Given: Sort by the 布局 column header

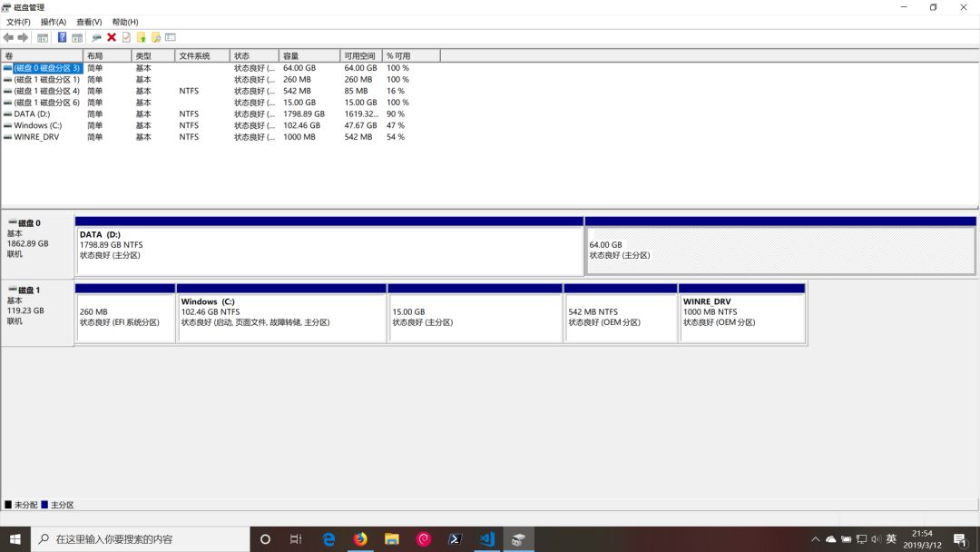Looking at the screenshot, I should 107,55.
